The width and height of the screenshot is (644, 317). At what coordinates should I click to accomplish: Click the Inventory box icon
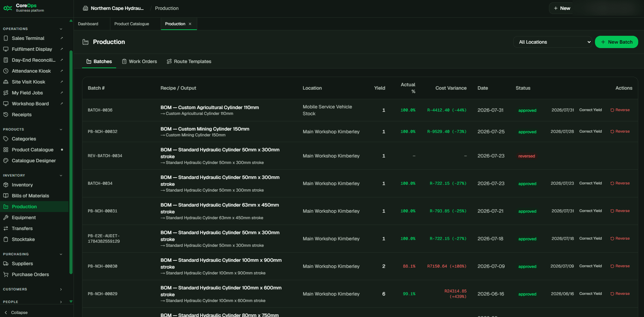6,185
